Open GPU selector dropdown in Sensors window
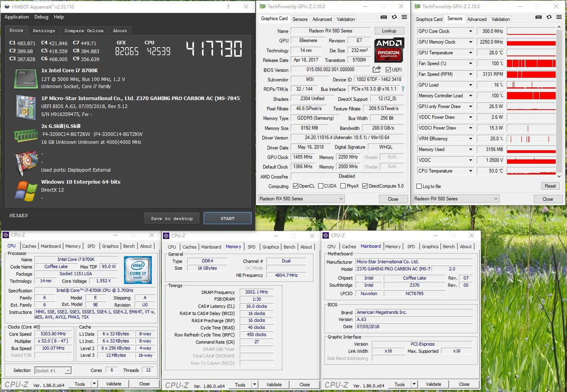This screenshot has height=392, width=567. pos(456,199)
